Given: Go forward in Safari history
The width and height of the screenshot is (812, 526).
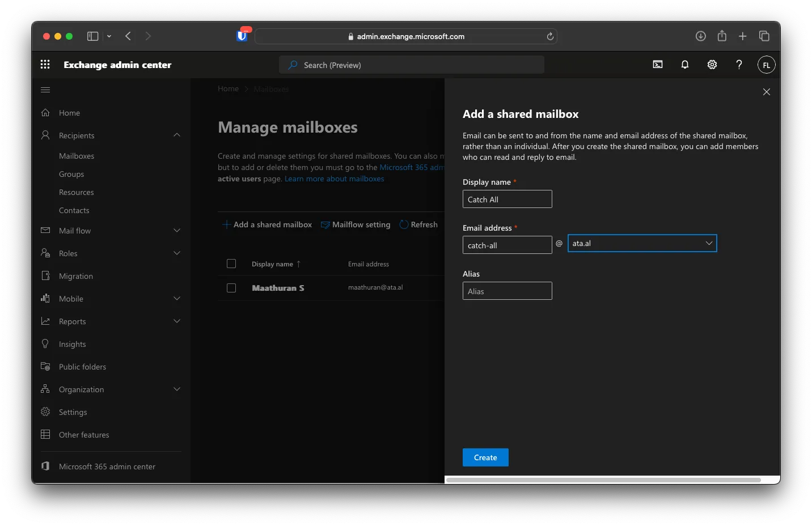Looking at the screenshot, I should pos(148,36).
